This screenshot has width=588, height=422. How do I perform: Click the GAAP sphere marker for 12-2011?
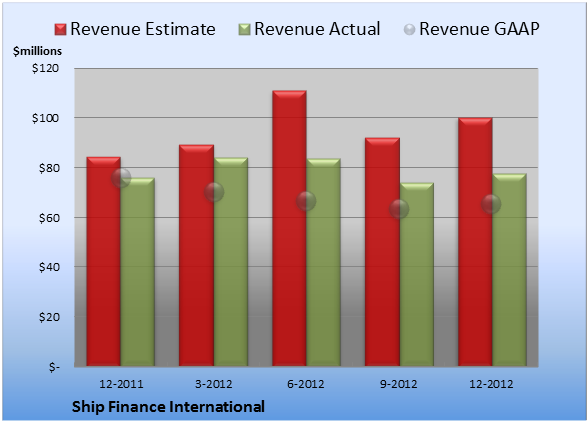pyautogui.click(x=121, y=178)
